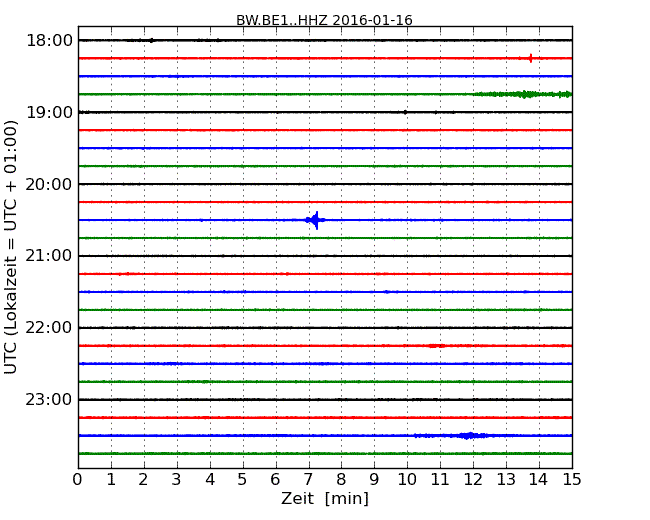The image size is (650, 520).
Task: Click the x-axis tick label 10
Action: tap(407, 479)
